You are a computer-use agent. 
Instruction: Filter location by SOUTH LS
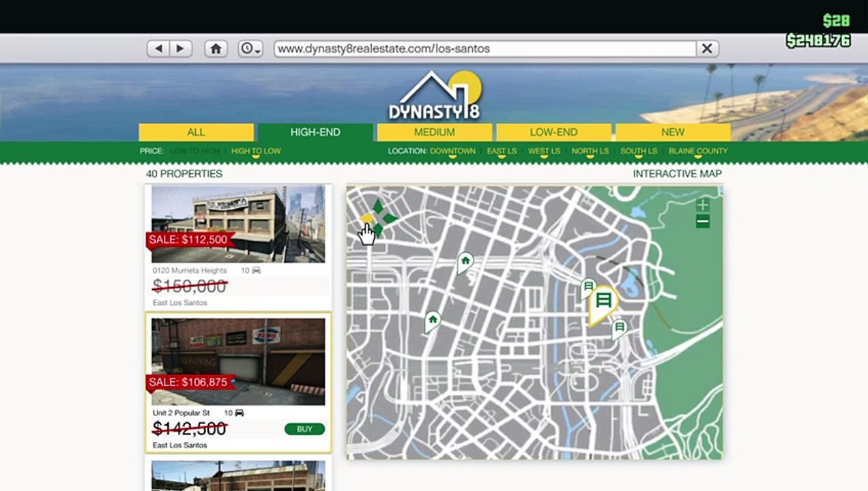pos(639,151)
